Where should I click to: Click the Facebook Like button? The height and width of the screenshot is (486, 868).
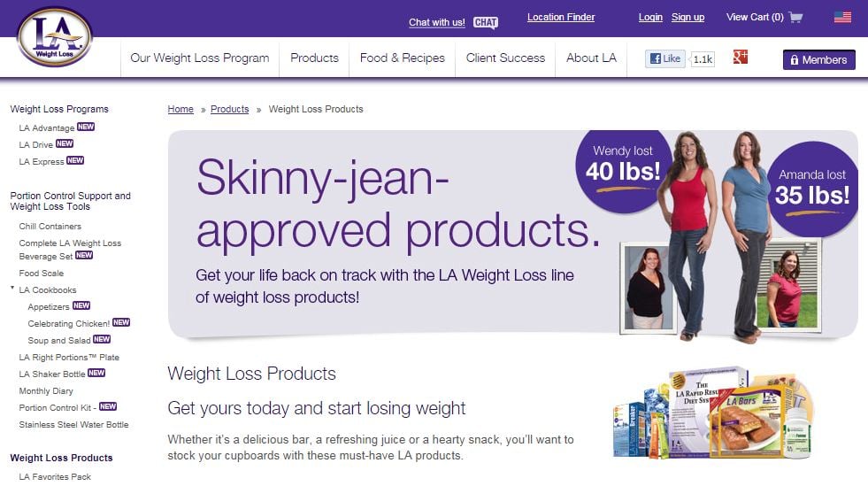tap(664, 58)
